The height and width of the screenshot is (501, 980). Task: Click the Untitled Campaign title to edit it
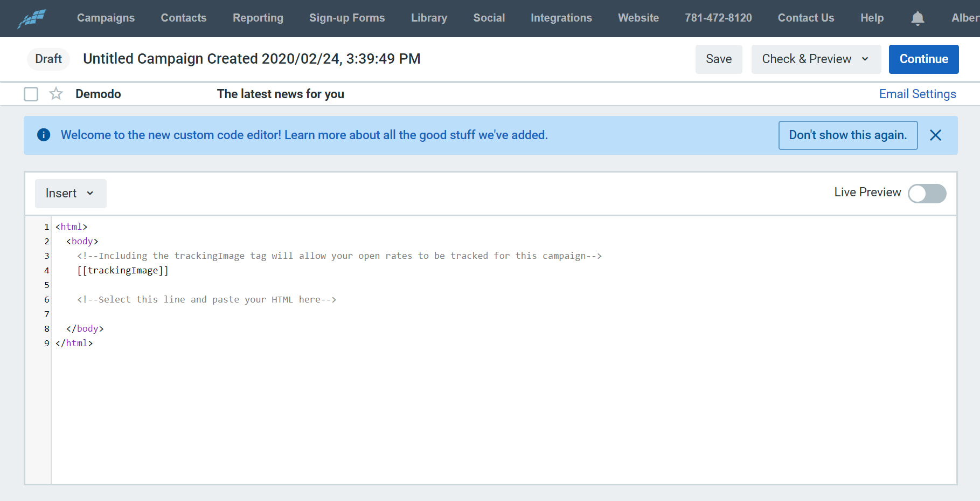click(x=252, y=59)
